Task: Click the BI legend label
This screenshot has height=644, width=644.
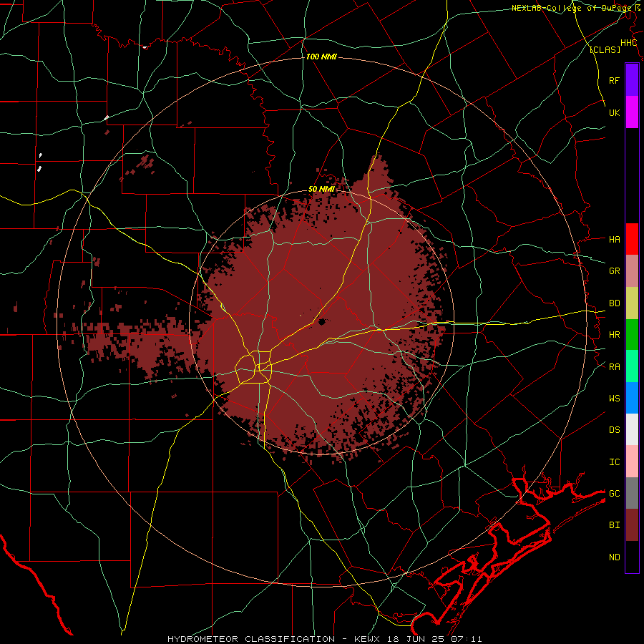Action: pos(614,525)
